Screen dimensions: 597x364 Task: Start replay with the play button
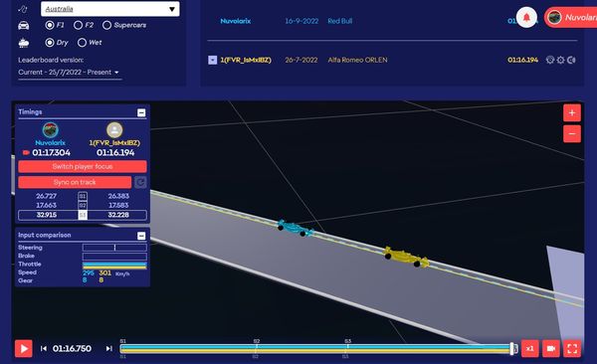tap(23, 348)
